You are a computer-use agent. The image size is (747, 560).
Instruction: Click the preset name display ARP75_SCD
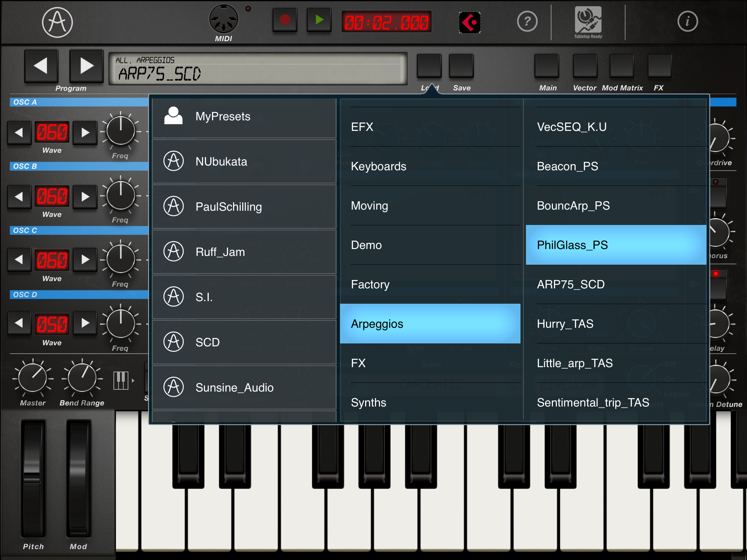click(x=258, y=69)
